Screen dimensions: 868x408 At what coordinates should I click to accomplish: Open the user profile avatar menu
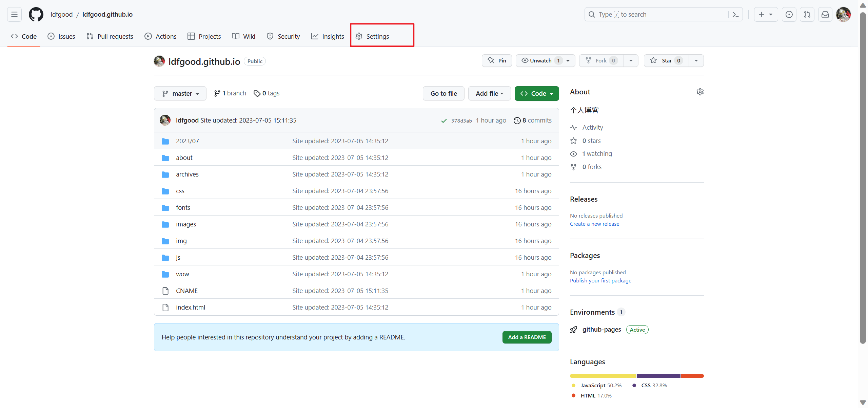[843, 14]
